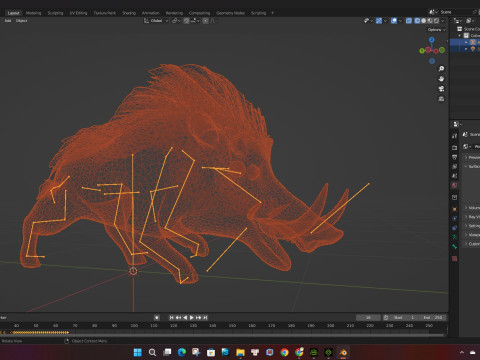Switch to the Sculpting workspace tab
This screenshot has width=480, height=360.
[x=55, y=13]
